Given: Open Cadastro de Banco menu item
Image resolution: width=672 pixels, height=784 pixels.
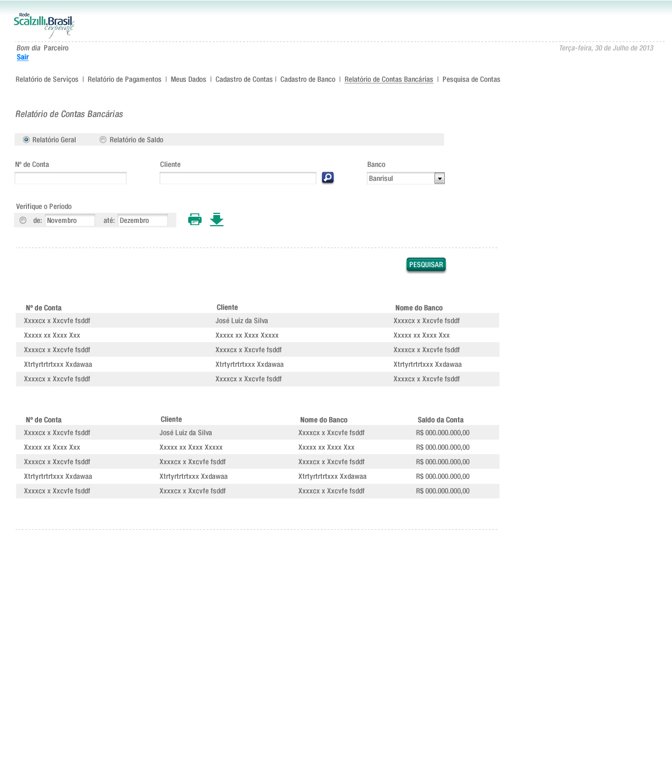Looking at the screenshot, I should point(307,80).
